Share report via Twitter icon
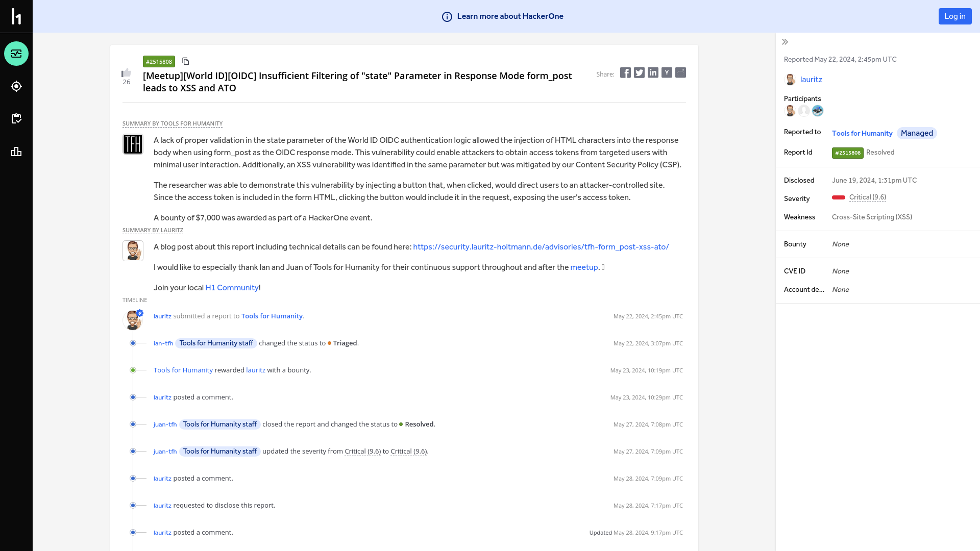Image resolution: width=980 pixels, height=551 pixels. click(x=639, y=72)
